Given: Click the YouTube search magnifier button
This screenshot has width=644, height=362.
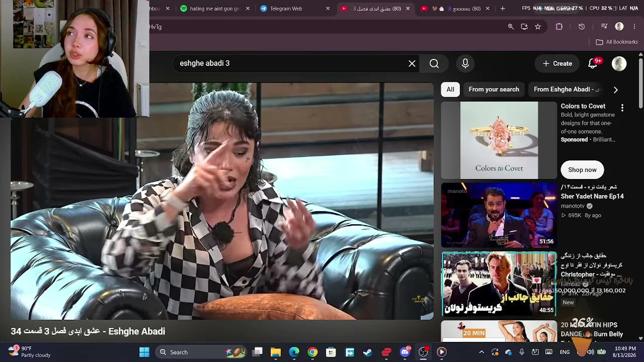Looking at the screenshot, I should (434, 63).
